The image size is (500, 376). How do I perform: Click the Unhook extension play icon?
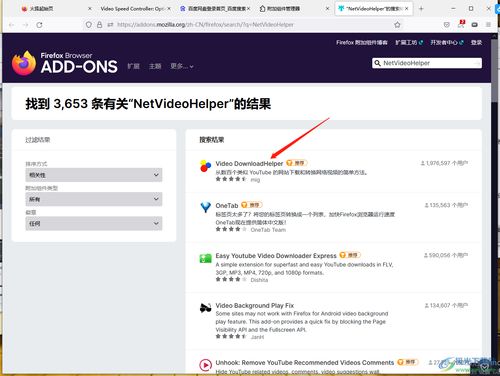point(205,365)
